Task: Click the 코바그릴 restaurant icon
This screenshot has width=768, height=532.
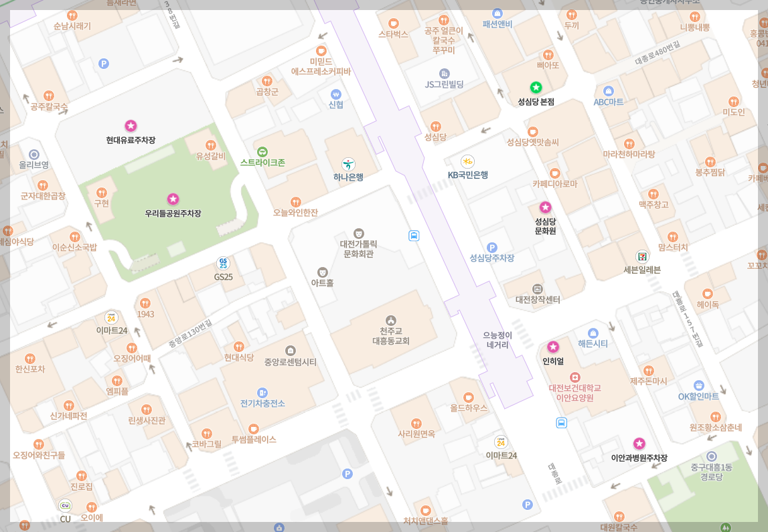Action: 207,434
